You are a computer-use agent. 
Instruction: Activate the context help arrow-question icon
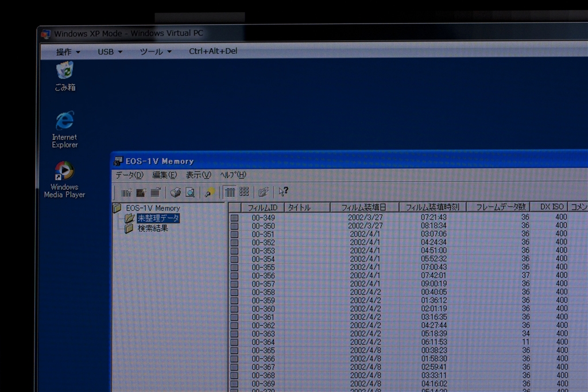[x=283, y=192]
